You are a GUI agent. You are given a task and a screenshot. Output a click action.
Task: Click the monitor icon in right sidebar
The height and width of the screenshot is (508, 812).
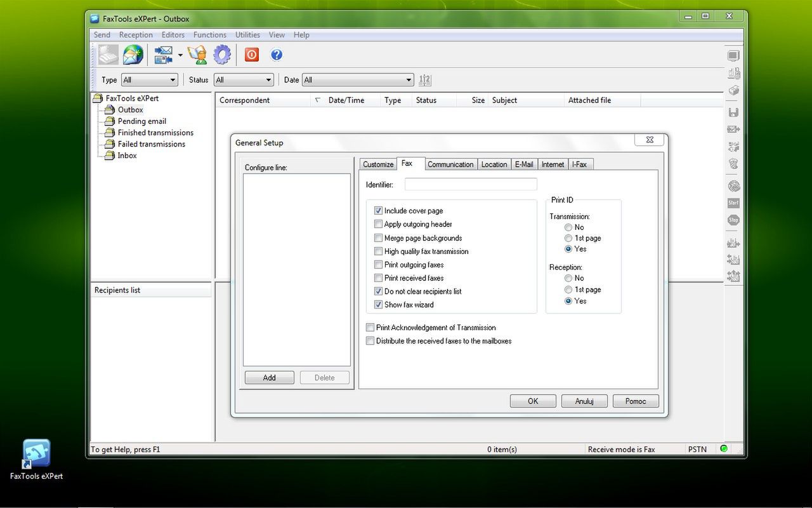point(733,56)
